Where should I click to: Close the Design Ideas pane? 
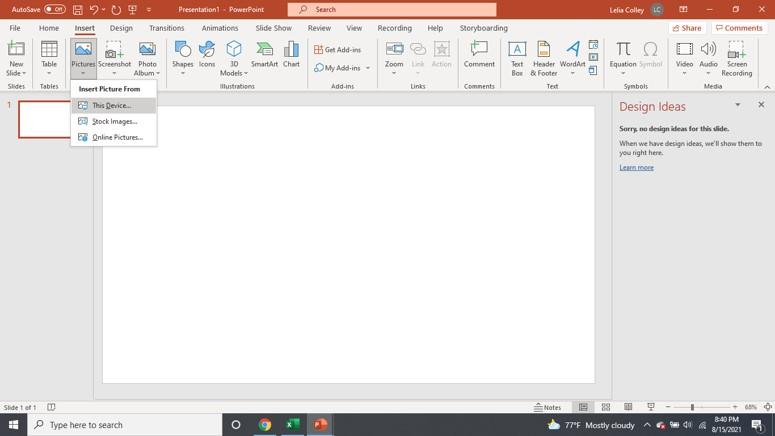pos(761,105)
